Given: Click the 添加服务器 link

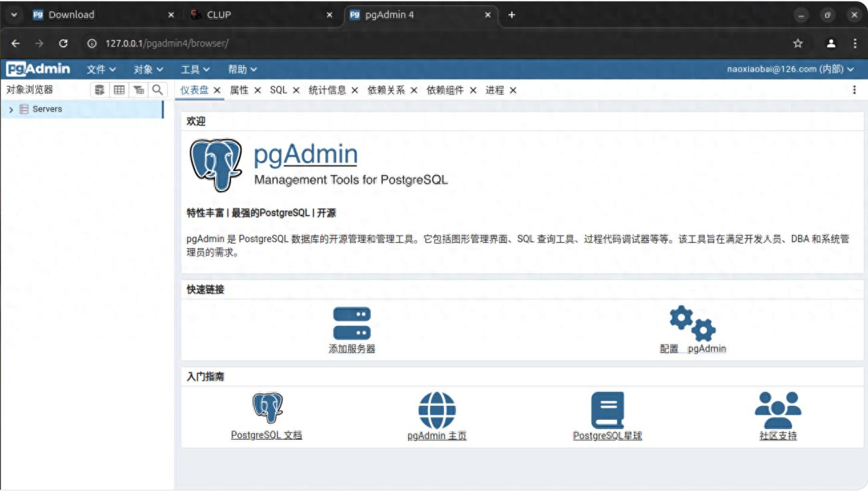Looking at the screenshot, I should tap(352, 349).
